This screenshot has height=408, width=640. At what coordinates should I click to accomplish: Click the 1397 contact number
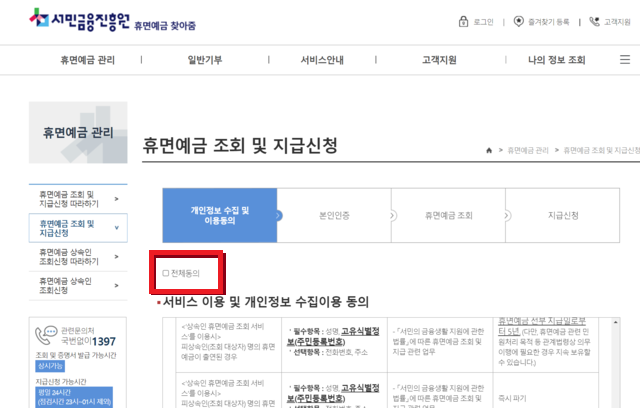tap(104, 341)
